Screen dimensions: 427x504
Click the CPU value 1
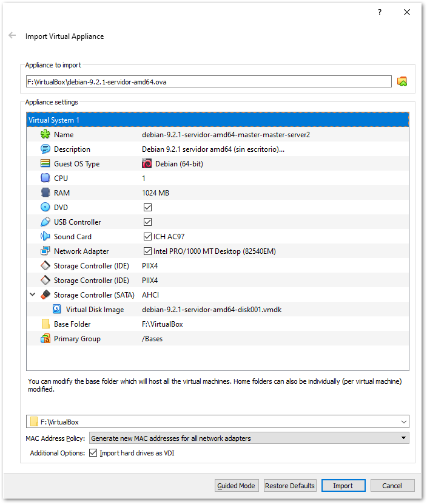[144, 179]
